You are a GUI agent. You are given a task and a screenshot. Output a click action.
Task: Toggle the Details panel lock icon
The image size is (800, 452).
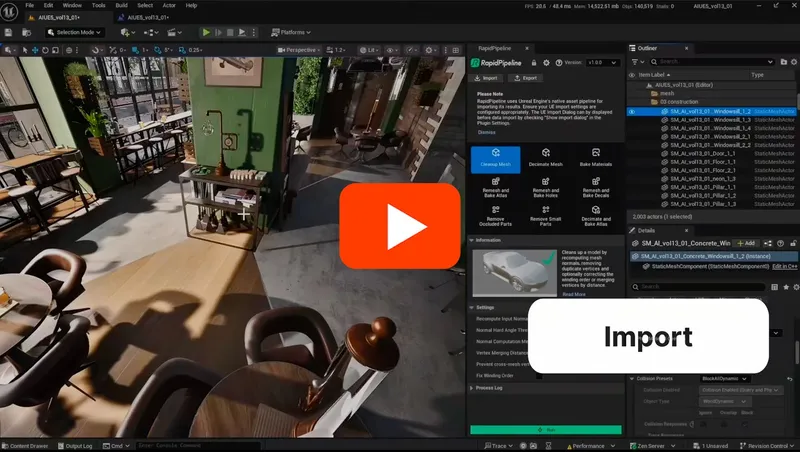pos(793,243)
